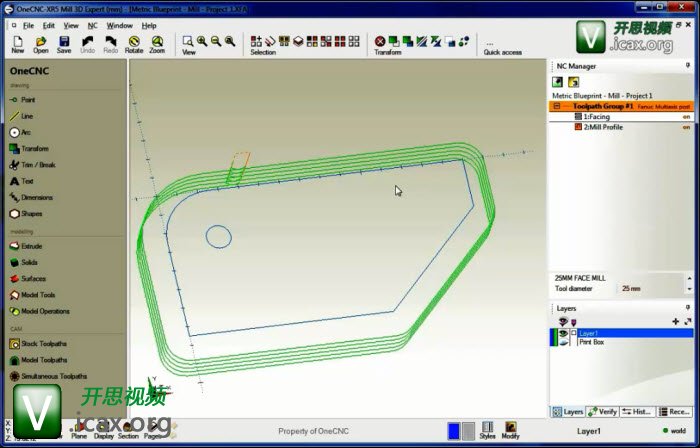Viewport: 700px width, 448px height.
Task: Select the Line drawing tool
Action: (21, 116)
